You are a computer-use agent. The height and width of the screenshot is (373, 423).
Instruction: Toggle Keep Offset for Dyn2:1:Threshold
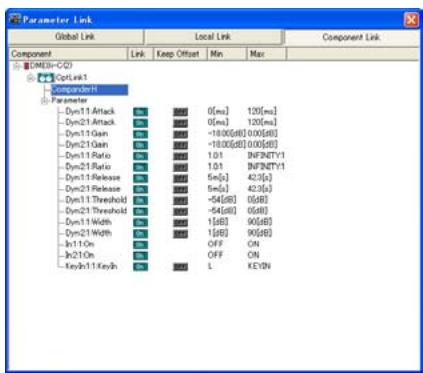pyautogui.click(x=180, y=211)
